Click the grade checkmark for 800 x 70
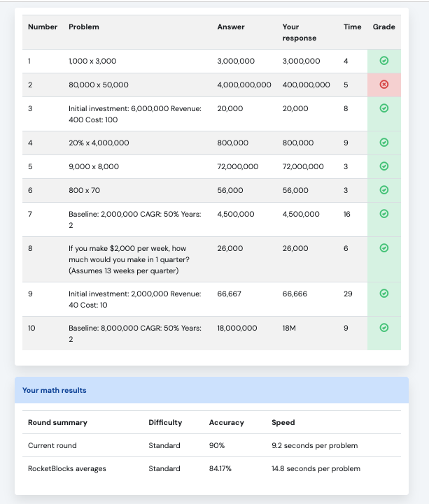The height and width of the screenshot is (504, 429). [x=384, y=190]
